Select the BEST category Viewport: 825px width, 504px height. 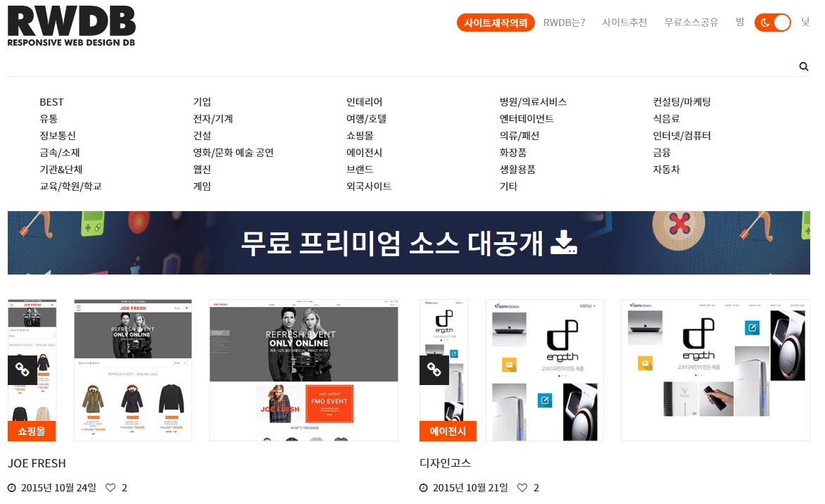click(x=51, y=102)
